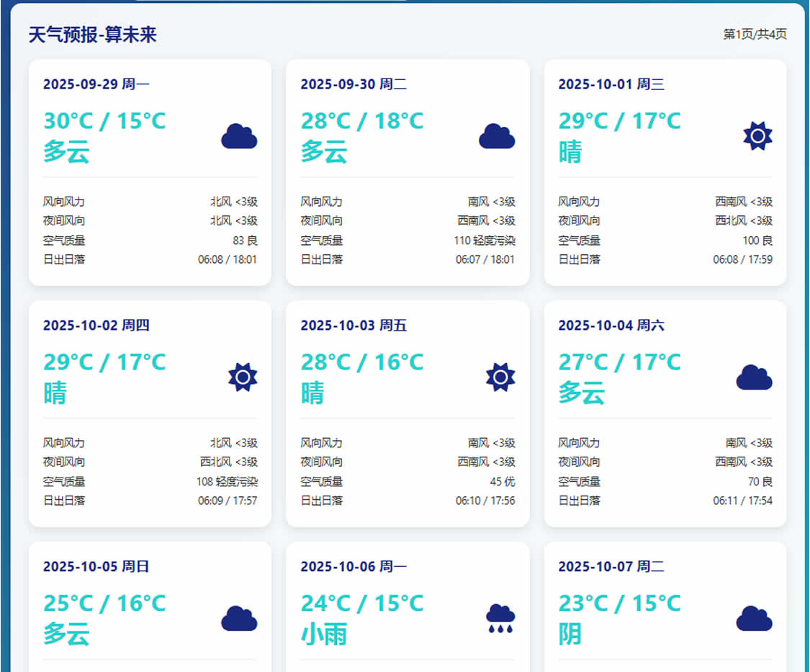Click the 30°C / 15°C temperature text
The image size is (810, 672).
104,120
